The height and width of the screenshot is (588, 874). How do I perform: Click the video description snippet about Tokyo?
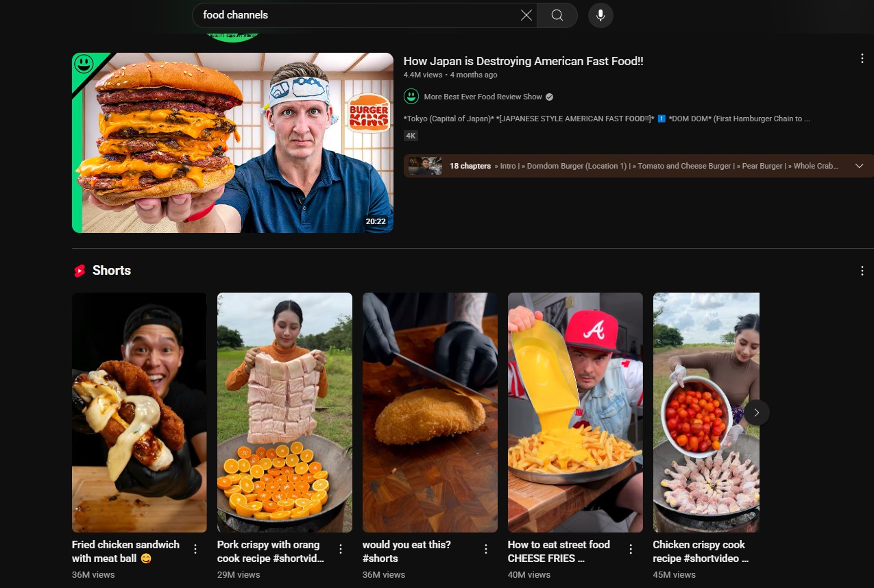tap(607, 119)
